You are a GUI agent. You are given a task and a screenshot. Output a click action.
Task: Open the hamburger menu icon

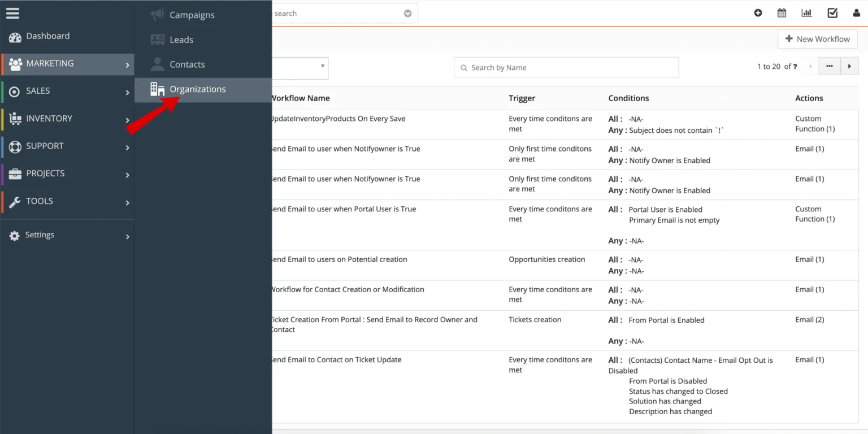[12, 13]
